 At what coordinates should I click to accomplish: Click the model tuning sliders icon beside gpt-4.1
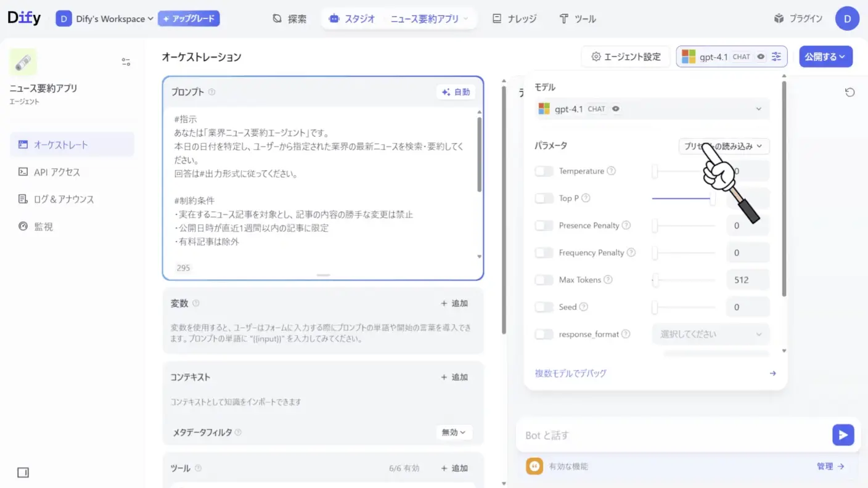click(x=776, y=56)
